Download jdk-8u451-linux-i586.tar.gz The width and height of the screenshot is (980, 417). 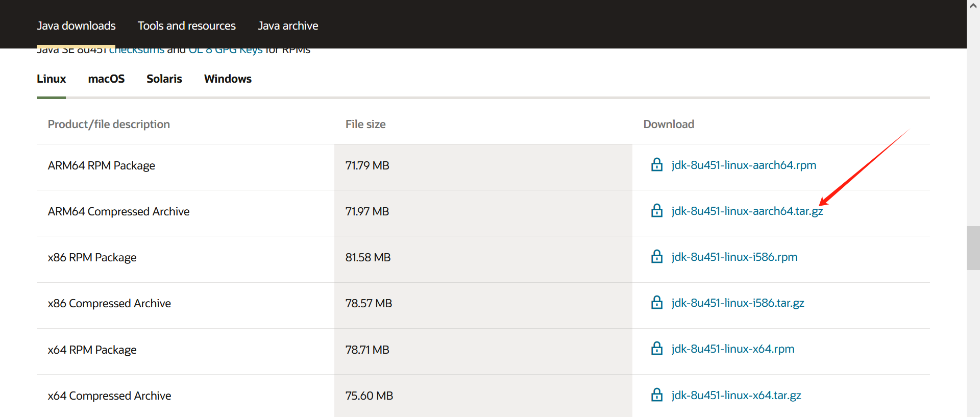[x=738, y=303]
